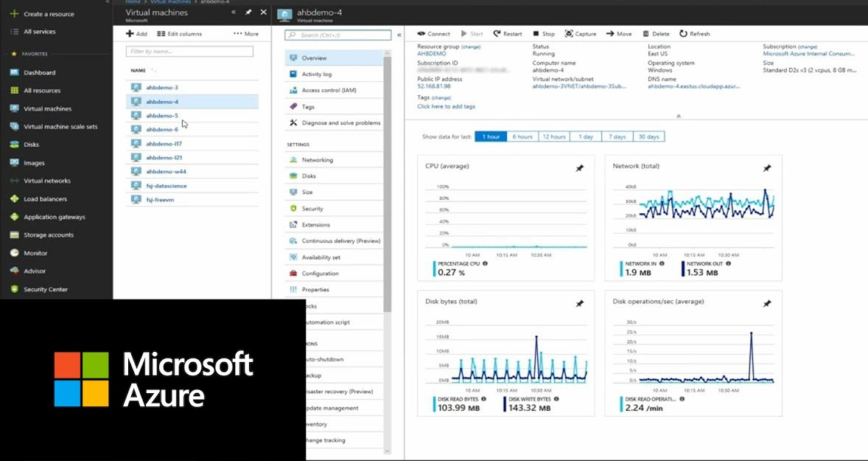Open Security Center from sidebar
This screenshot has width=868, height=461.
(45, 289)
